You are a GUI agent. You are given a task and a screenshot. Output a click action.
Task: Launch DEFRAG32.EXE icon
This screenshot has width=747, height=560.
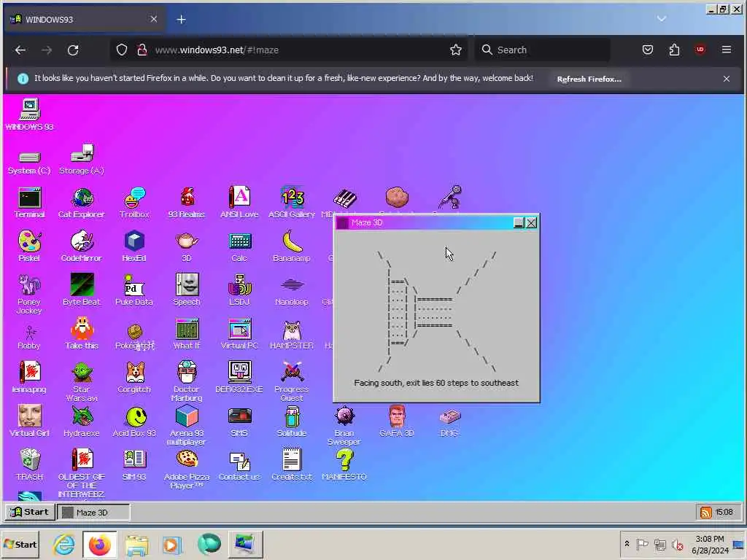239,377
